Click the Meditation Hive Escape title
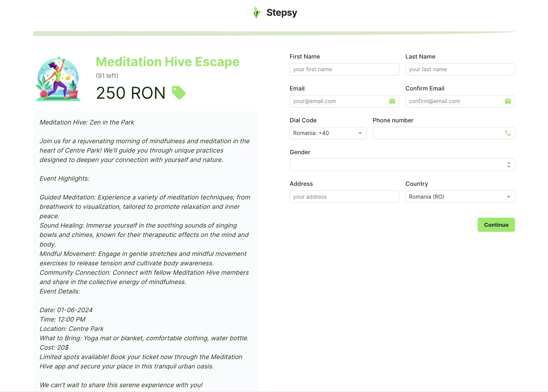This screenshot has height=392, width=548. [168, 62]
